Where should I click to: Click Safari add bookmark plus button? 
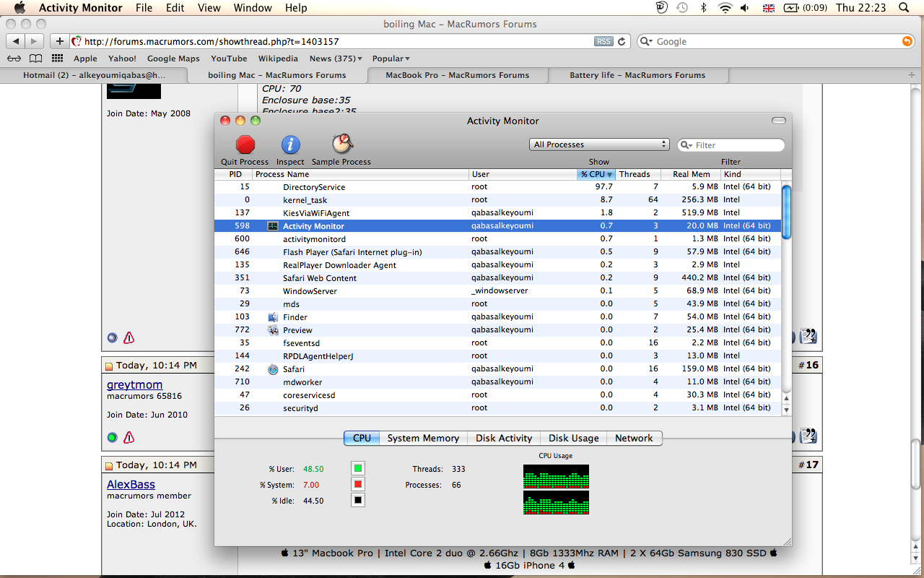coord(60,41)
